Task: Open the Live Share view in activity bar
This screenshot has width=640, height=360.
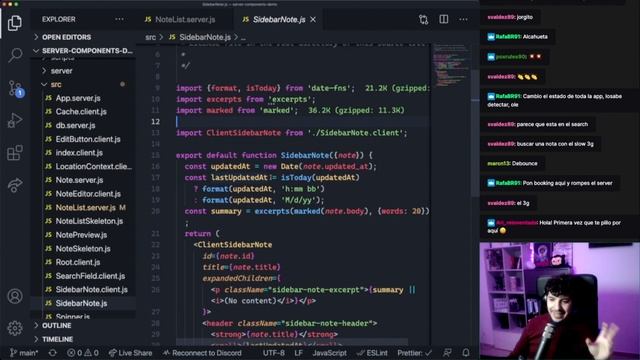Action: pos(15,185)
